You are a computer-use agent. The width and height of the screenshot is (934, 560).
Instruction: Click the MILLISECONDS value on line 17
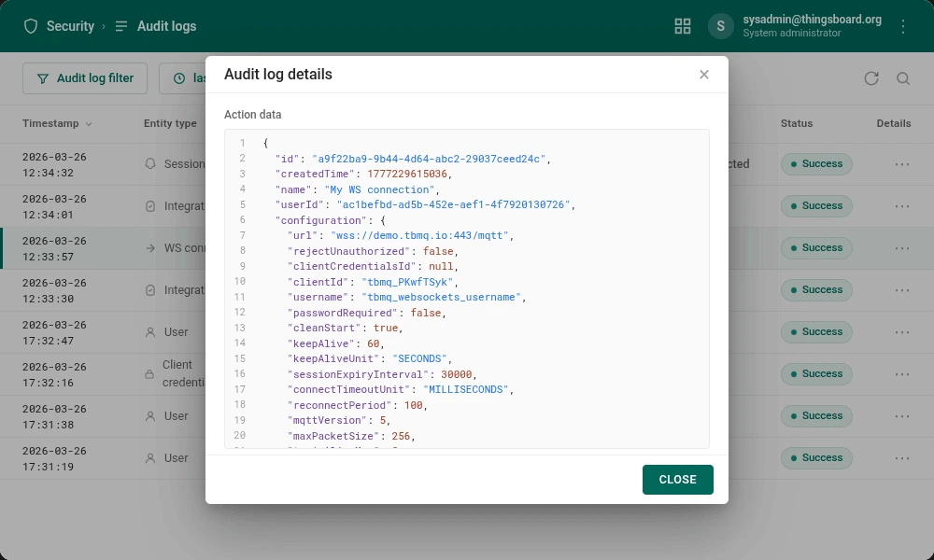coord(466,389)
